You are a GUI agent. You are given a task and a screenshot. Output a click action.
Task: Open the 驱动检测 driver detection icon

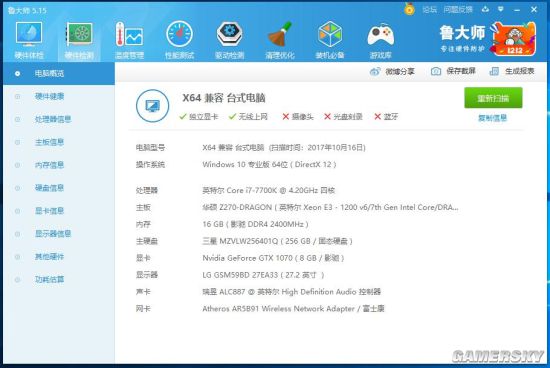click(229, 34)
